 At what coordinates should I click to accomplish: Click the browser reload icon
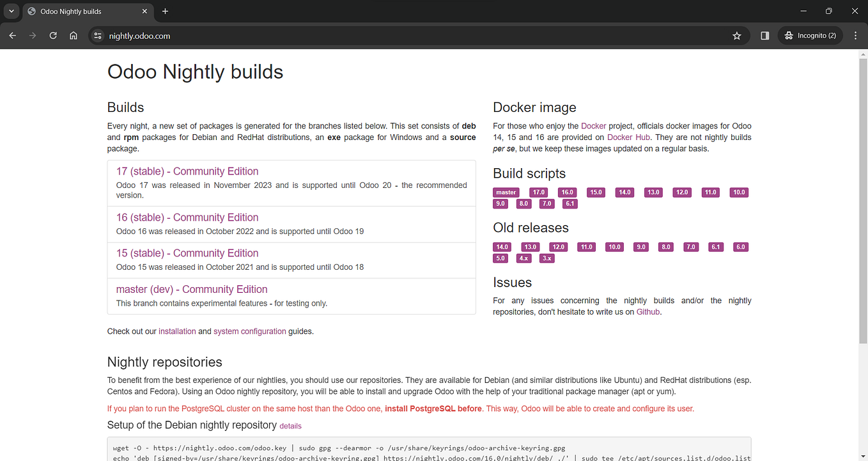(53, 35)
